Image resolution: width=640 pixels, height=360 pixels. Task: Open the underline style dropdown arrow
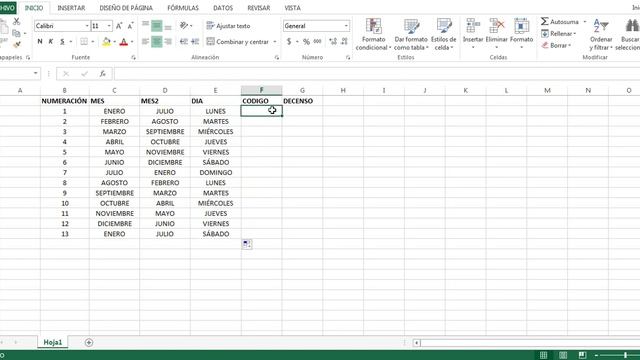[x=71, y=42]
